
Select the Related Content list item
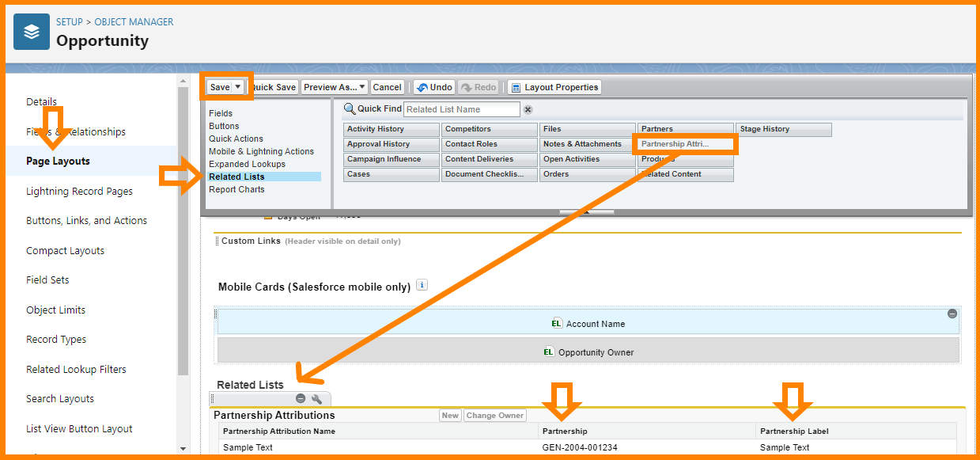[x=685, y=174]
